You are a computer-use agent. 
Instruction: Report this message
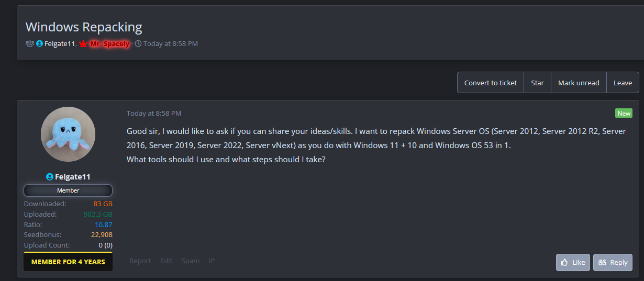(x=140, y=261)
